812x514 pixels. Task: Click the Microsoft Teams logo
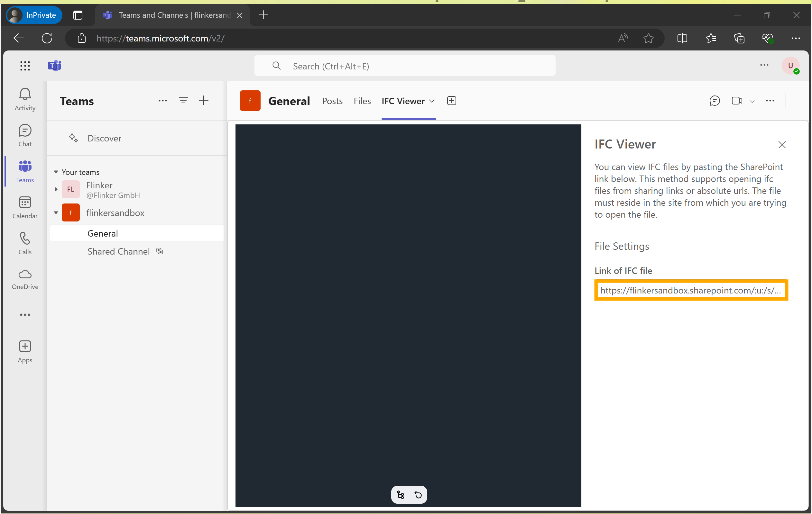coord(55,66)
